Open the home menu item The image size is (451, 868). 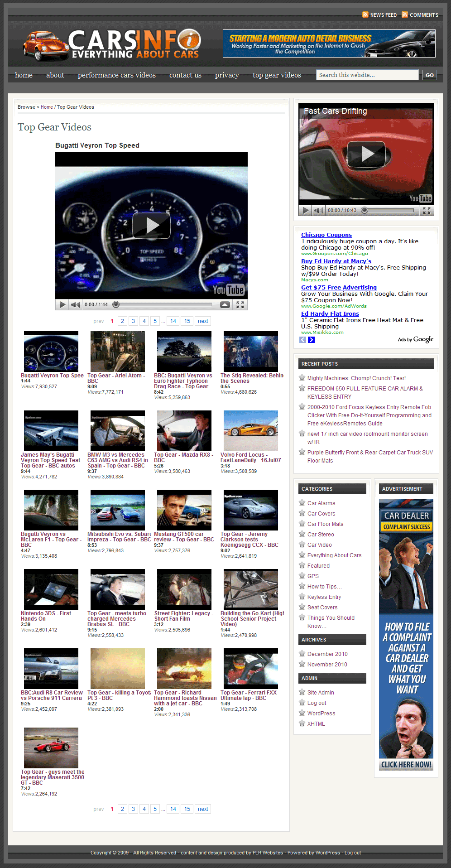pyautogui.click(x=24, y=75)
